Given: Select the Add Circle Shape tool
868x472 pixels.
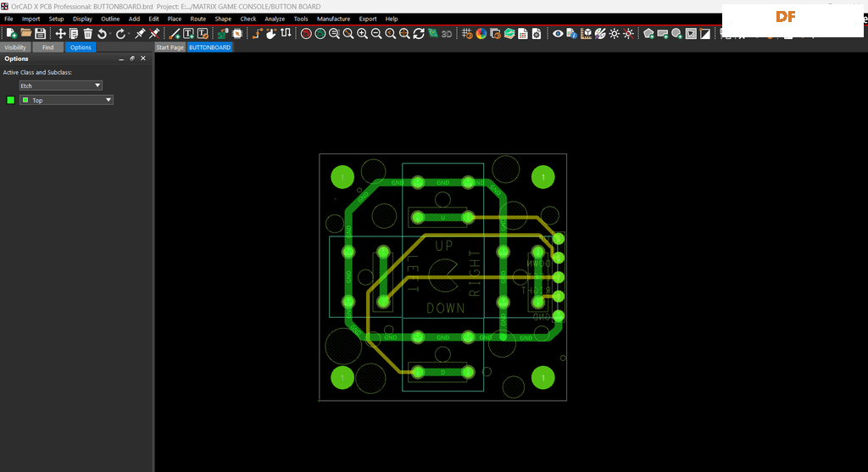Looking at the screenshot, I should 676,34.
